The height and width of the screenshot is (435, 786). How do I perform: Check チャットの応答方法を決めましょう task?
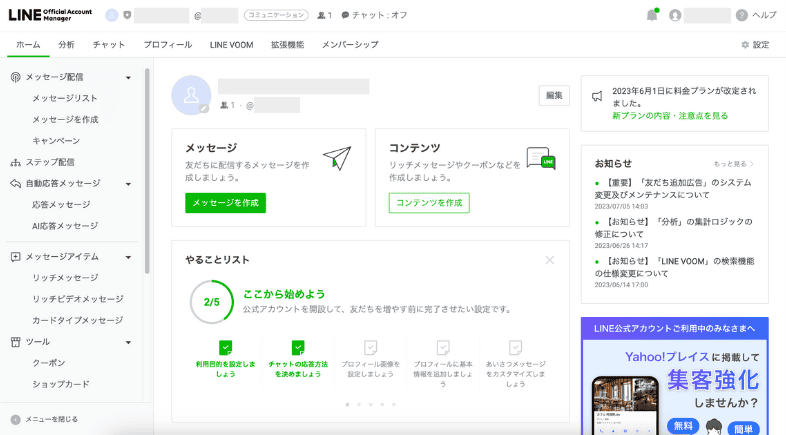[298, 347]
